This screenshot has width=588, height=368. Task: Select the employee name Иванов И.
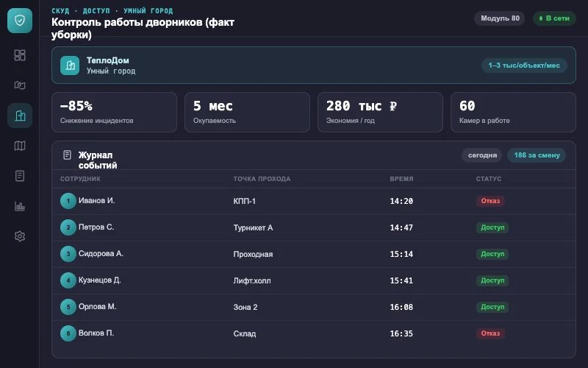(97, 200)
